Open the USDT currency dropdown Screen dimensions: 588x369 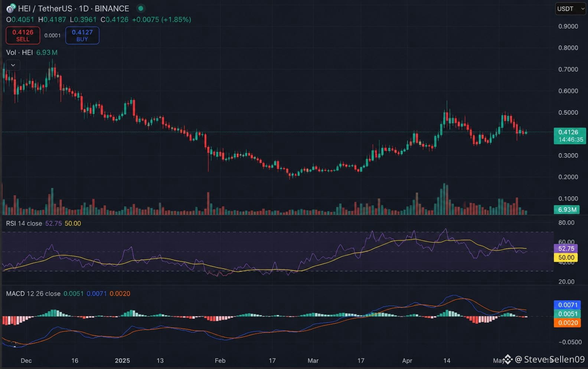coord(571,9)
